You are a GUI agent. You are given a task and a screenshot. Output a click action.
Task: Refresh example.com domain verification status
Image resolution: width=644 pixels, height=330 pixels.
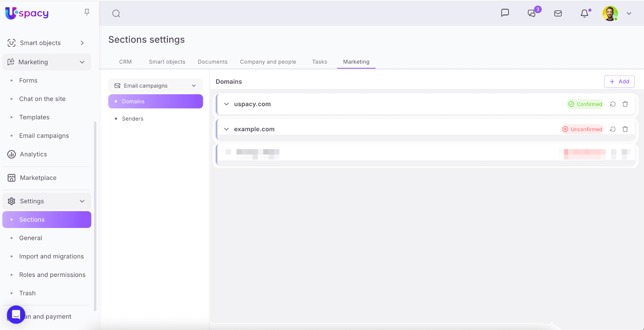click(x=613, y=129)
